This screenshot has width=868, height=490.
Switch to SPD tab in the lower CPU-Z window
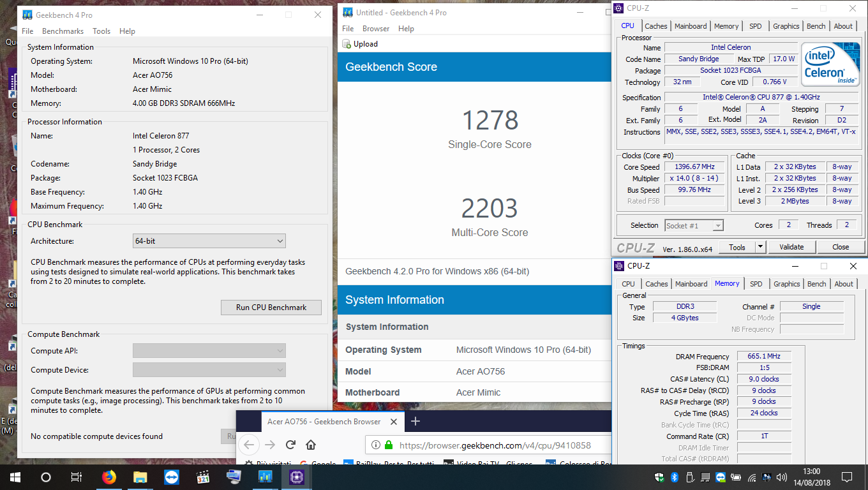[756, 284]
